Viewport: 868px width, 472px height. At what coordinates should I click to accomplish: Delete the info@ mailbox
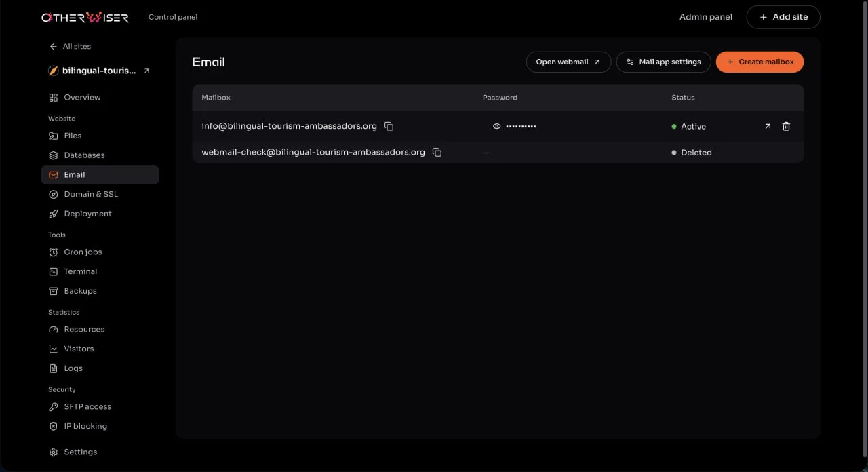pyautogui.click(x=786, y=126)
